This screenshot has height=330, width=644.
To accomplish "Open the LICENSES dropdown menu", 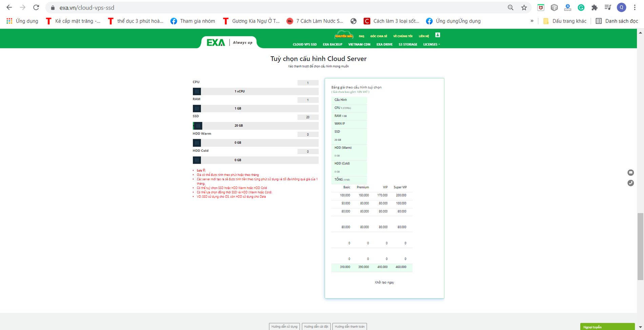I will (x=431, y=44).
